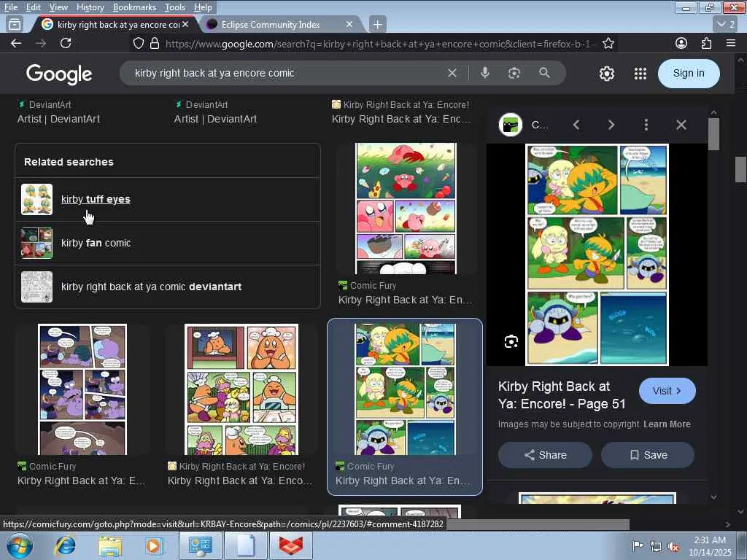Start voice search with microphone icon
Screen dimensions: 747x560
[x=484, y=73]
